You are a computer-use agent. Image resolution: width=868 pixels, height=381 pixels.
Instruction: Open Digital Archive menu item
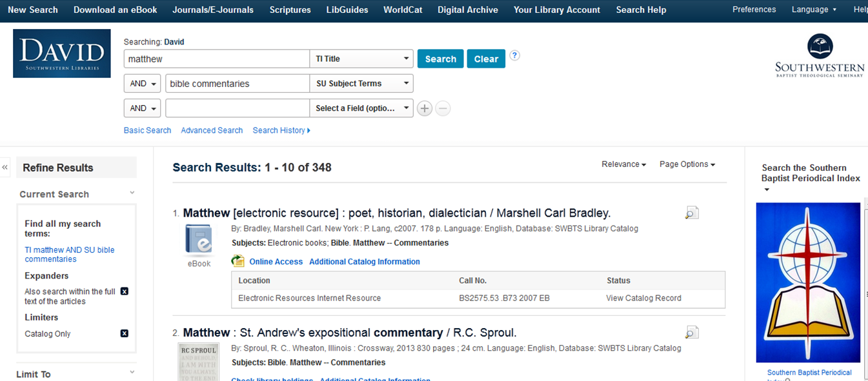[x=468, y=10]
